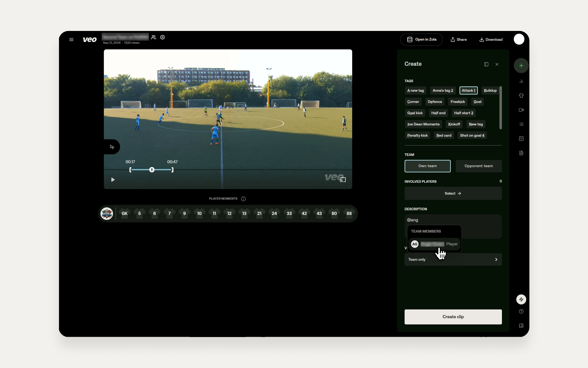This screenshot has height=368, width=588.
Task: Open the recording settings gear
Action: (163, 37)
